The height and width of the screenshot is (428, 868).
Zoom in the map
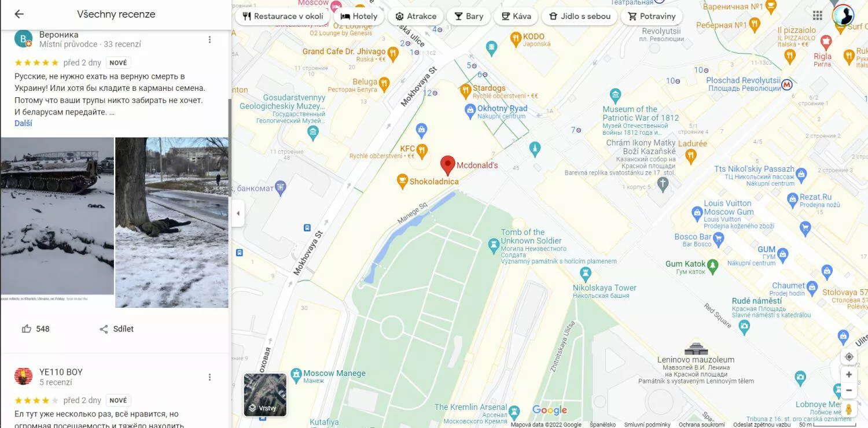[x=849, y=374]
